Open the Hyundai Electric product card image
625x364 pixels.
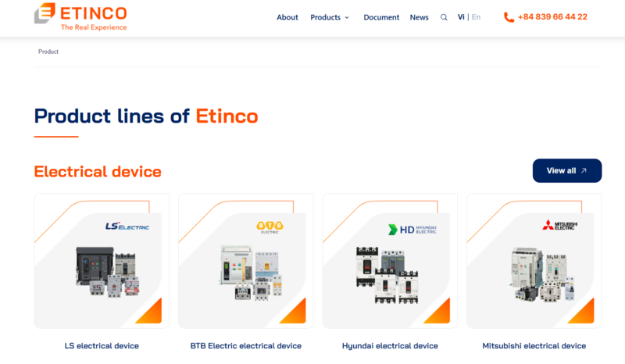[x=390, y=261]
